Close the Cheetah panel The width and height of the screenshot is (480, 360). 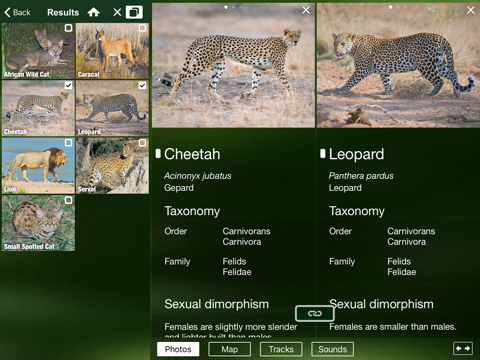tap(306, 10)
